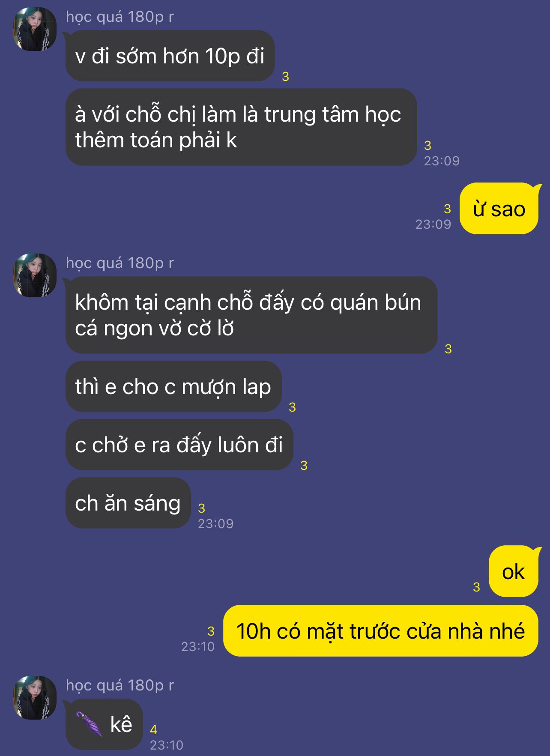This screenshot has width=550, height=756.
Task: Tap message 'ch ăn sáng'
Action: pos(128,503)
